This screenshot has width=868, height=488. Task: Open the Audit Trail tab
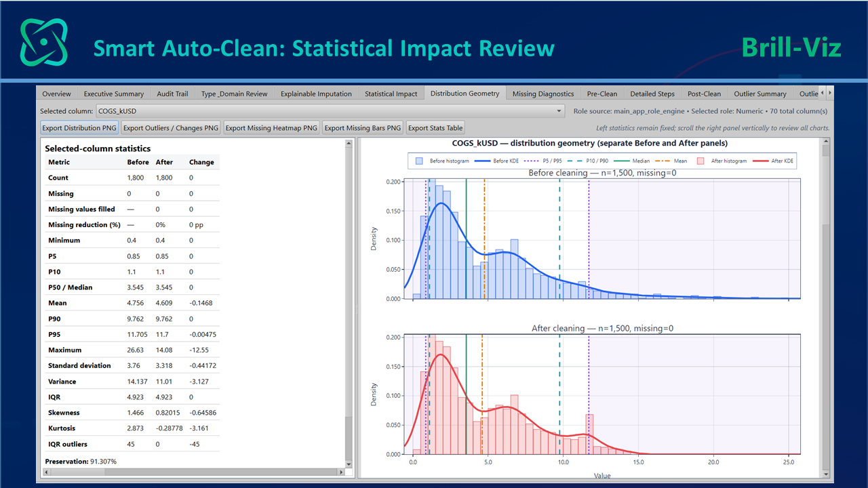[172, 94]
